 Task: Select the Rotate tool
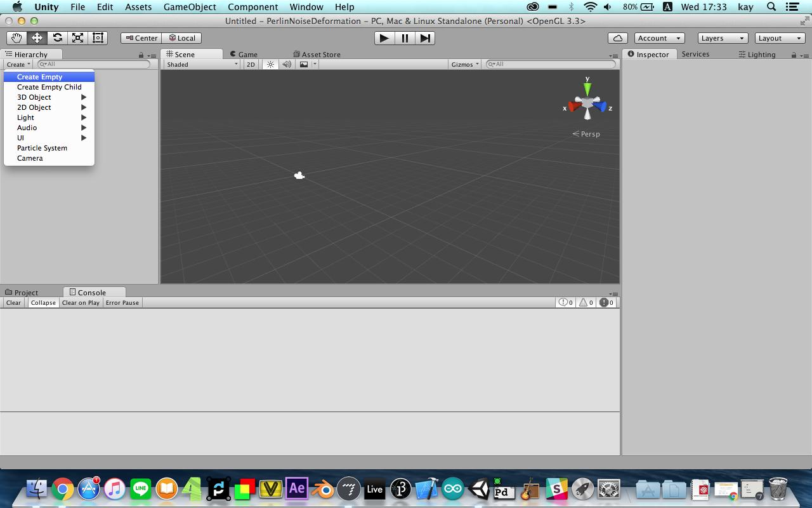[57, 38]
